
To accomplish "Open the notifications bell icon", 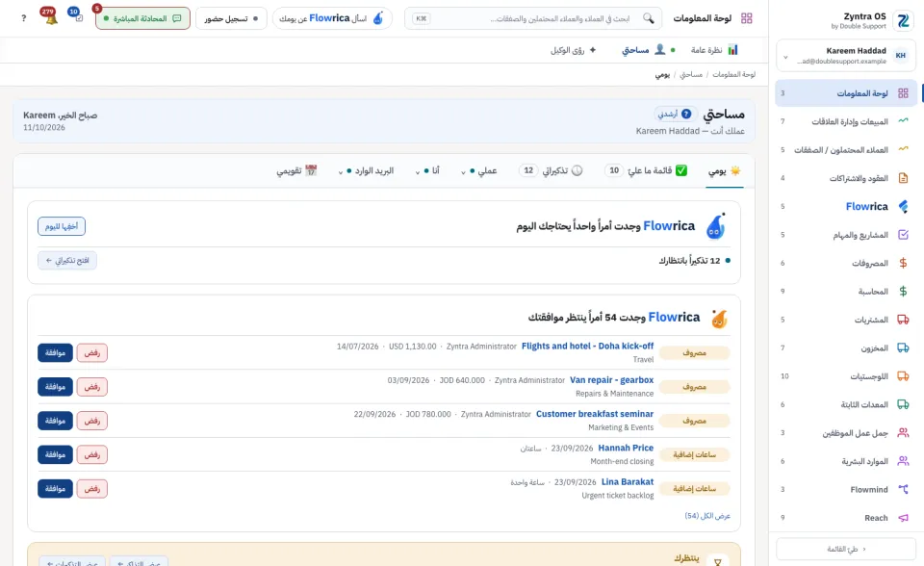I will tap(50, 17).
